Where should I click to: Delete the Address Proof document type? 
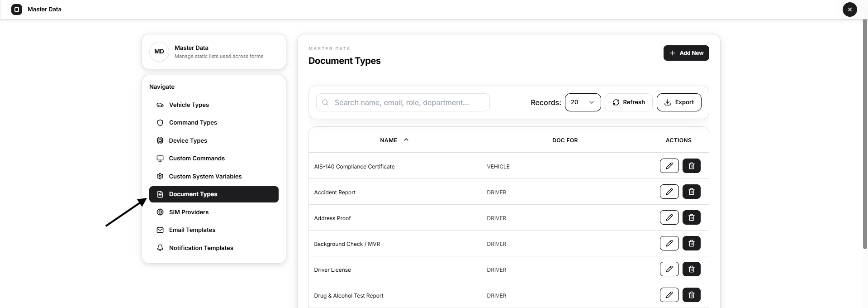coord(691,217)
